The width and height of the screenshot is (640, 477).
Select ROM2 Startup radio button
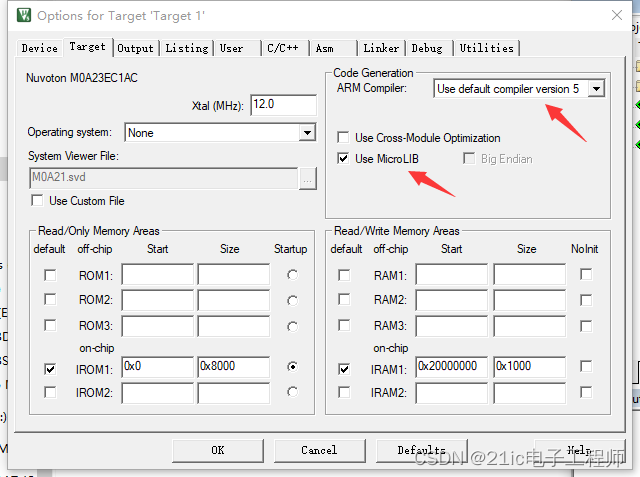(x=292, y=300)
